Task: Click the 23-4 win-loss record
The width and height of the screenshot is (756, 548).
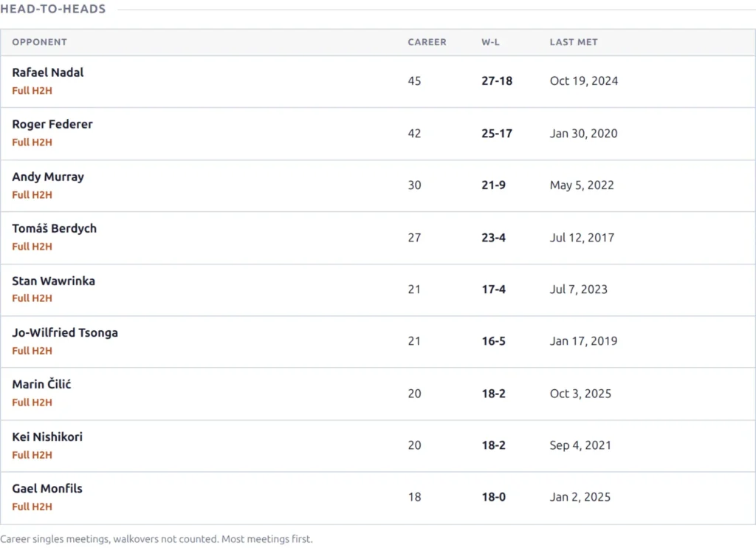Action: click(493, 237)
